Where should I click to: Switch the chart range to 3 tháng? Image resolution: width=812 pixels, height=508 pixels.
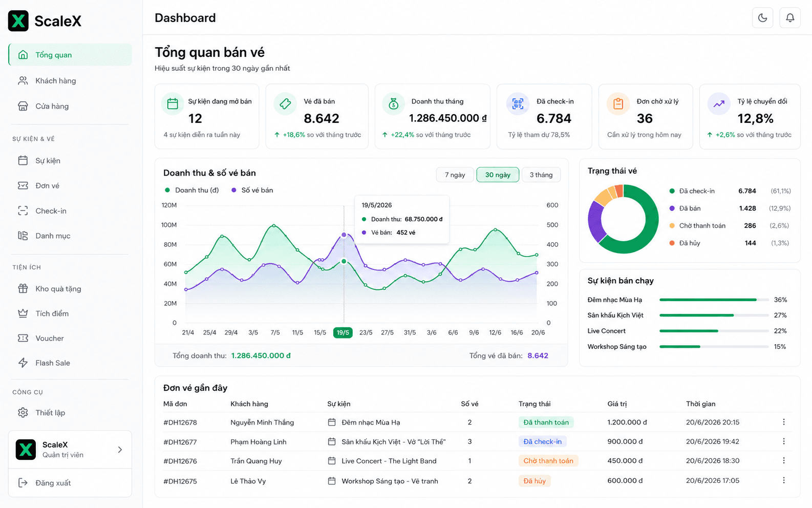point(541,175)
